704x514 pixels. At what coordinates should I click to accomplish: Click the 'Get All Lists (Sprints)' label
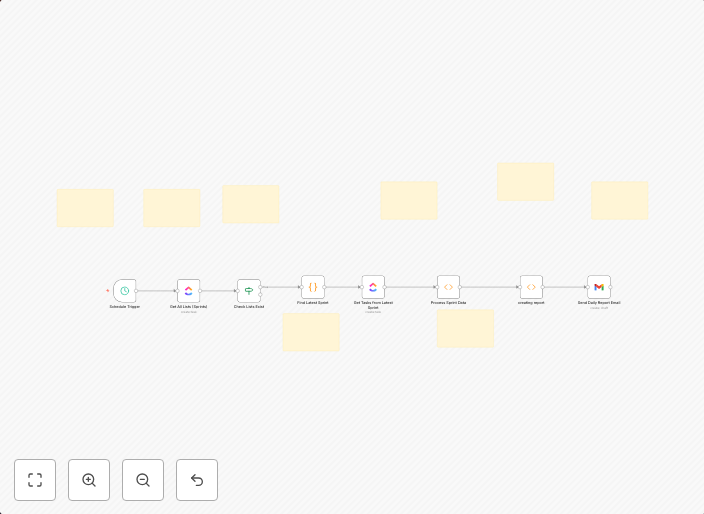pyautogui.click(x=189, y=307)
